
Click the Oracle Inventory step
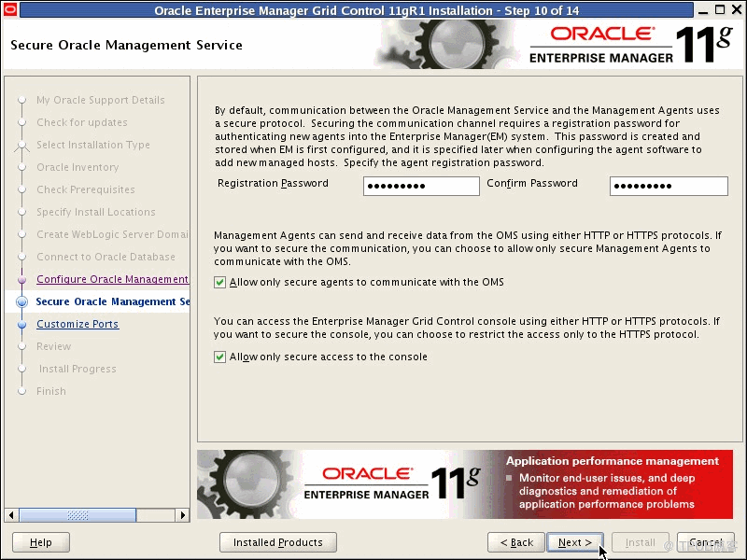(78, 167)
